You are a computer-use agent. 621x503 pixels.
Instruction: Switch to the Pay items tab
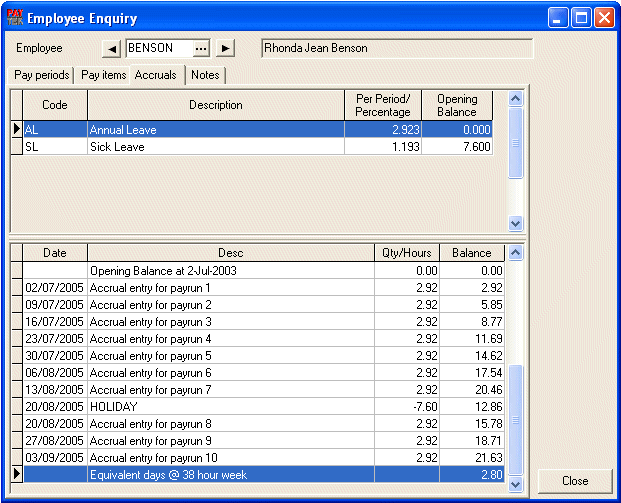pos(103,75)
